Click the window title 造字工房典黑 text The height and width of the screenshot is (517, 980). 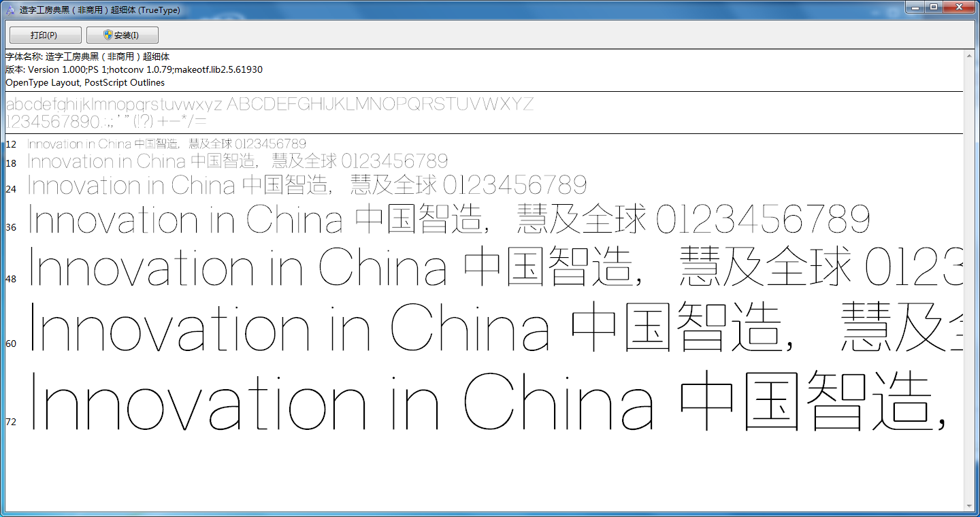(x=100, y=10)
